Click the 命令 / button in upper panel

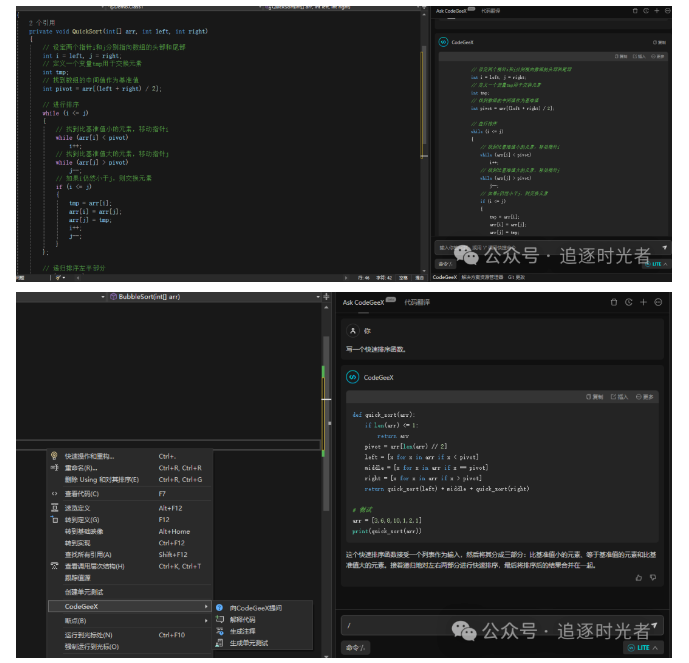[x=446, y=264]
